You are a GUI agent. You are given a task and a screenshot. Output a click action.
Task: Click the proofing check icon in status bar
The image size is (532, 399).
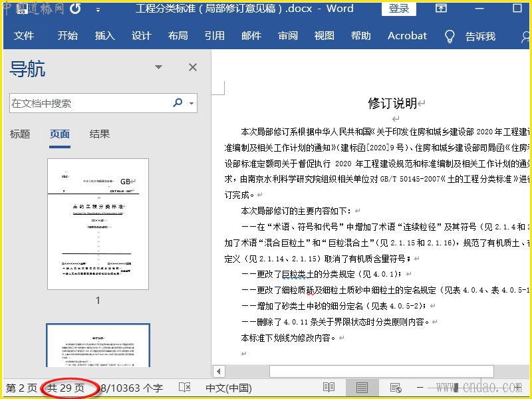pos(185,388)
